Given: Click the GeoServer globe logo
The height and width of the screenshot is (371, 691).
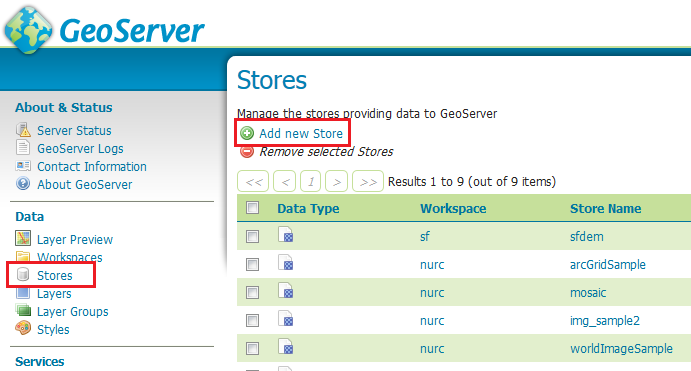Looking at the screenshot, I should click(28, 30).
